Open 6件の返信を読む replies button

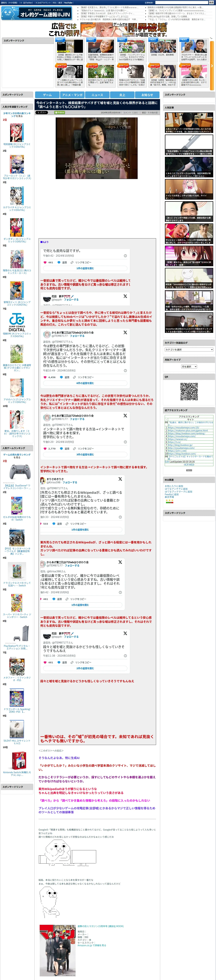click(x=85, y=383)
